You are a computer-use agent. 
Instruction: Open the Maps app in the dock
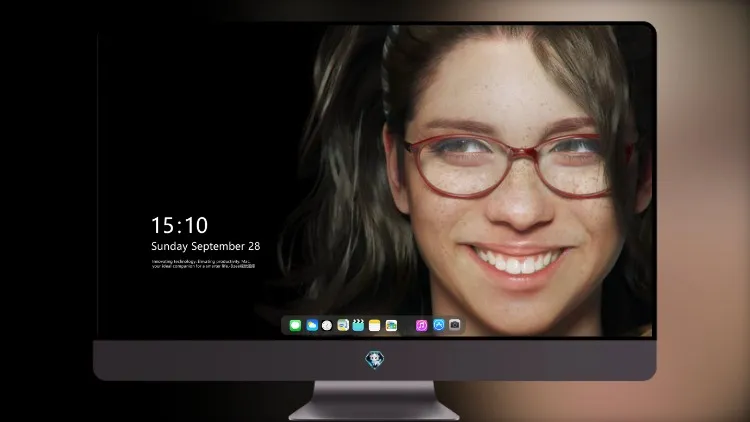343,325
